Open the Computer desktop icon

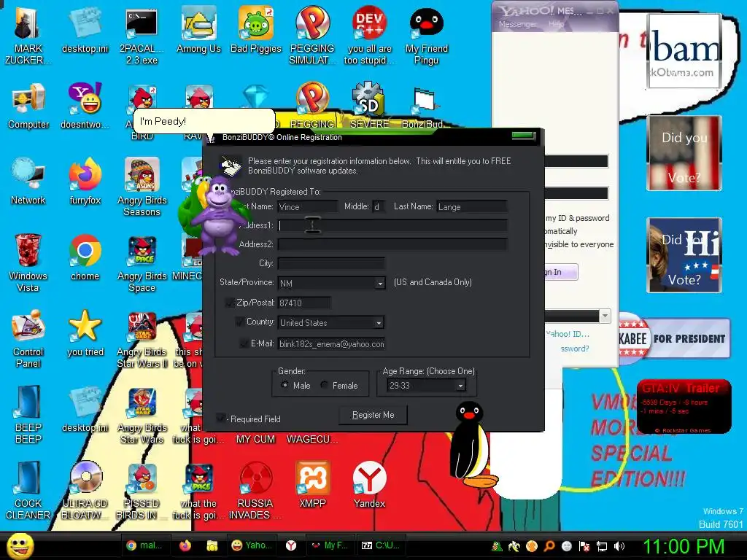pos(28,106)
